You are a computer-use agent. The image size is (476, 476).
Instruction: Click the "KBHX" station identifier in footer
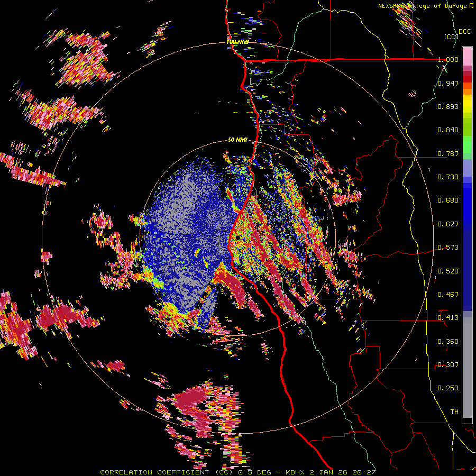(x=296, y=472)
